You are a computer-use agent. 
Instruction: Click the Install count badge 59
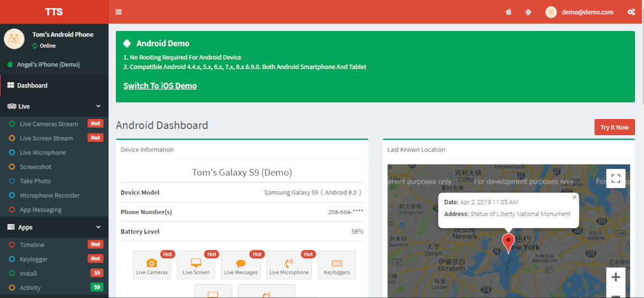pos(97,273)
